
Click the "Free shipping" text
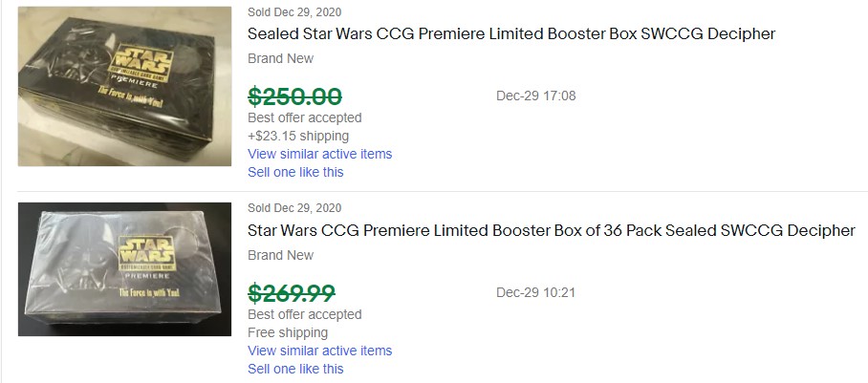pyautogui.click(x=288, y=332)
